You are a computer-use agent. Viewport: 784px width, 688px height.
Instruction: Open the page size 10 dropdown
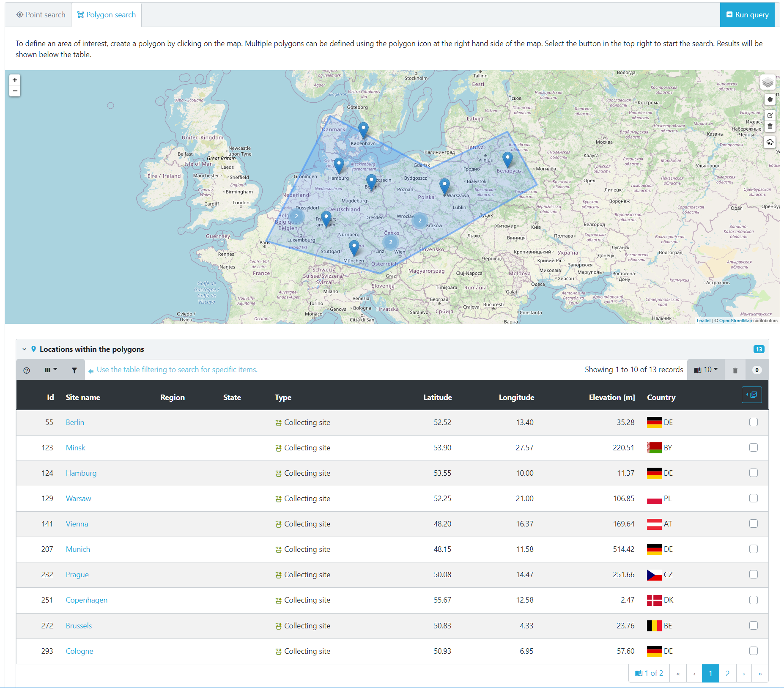coord(706,370)
